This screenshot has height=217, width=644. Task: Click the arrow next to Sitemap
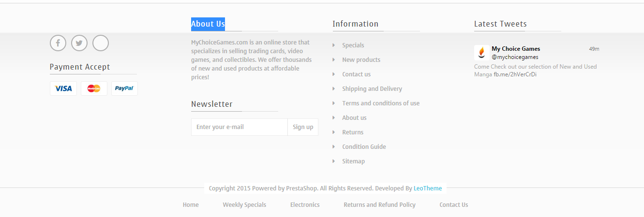pos(334,161)
